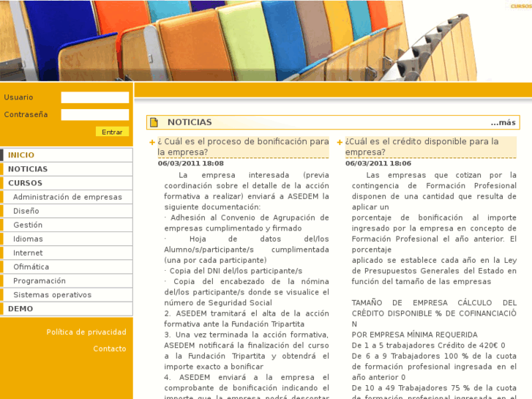This screenshot has height=399, width=532.
Task: Click text 'Copia del DNI del/los participante/s'
Action: click(x=236, y=271)
